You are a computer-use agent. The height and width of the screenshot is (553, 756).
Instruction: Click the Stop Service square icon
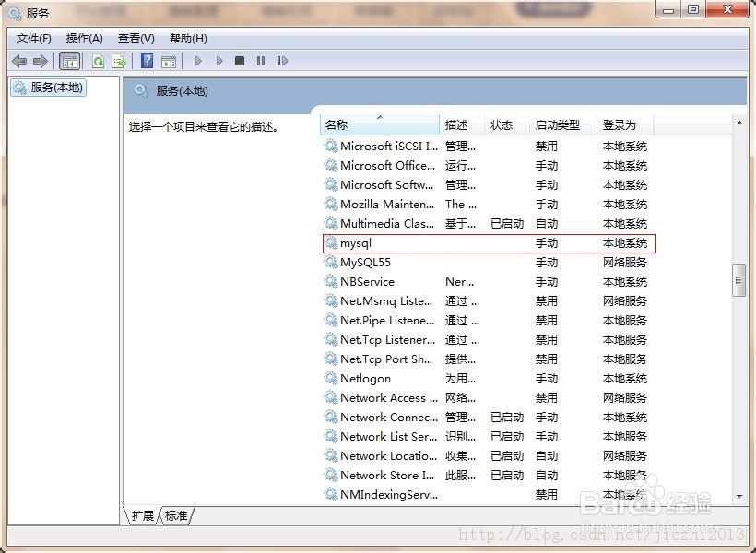tap(240, 61)
